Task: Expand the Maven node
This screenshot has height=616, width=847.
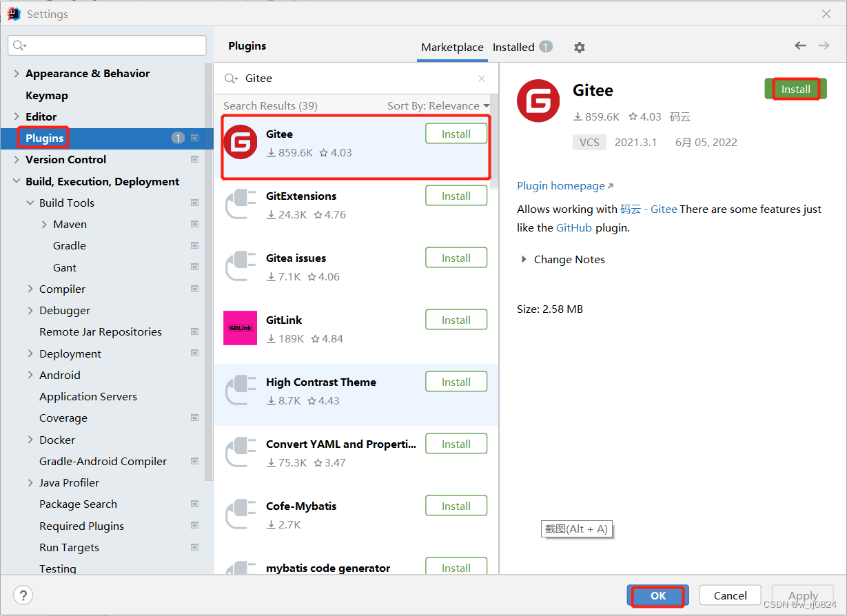Action: pyautogui.click(x=44, y=225)
